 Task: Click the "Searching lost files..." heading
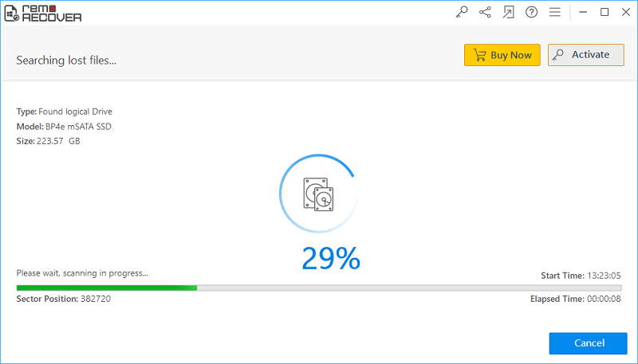click(x=67, y=61)
